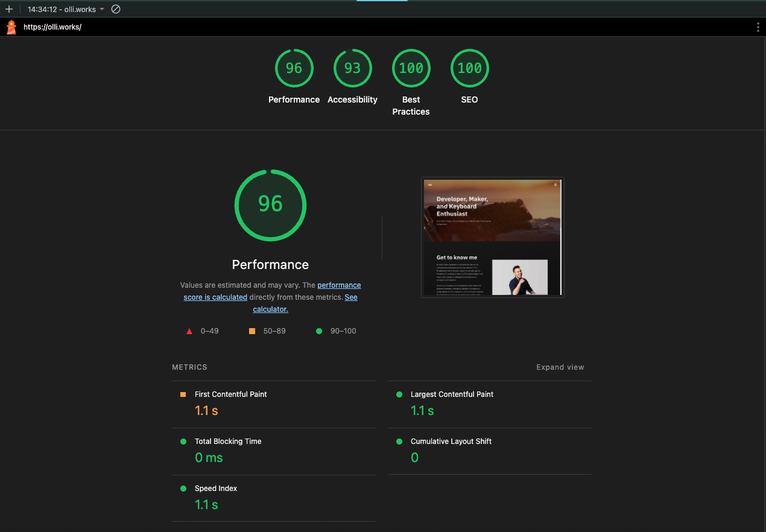Open the three-dot Lighthouse tools menu
The height and width of the screenshot is (532, 766).
coord(758,27)
